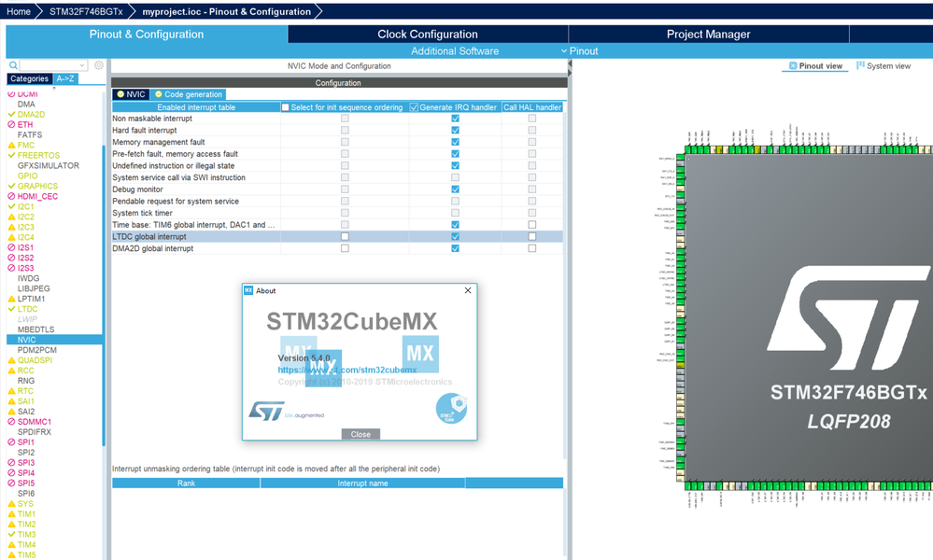The width and height of the screenshot is (933, 560).
Task: Click the myproject.ioc breadcrumb item
Action: point(226,11)
